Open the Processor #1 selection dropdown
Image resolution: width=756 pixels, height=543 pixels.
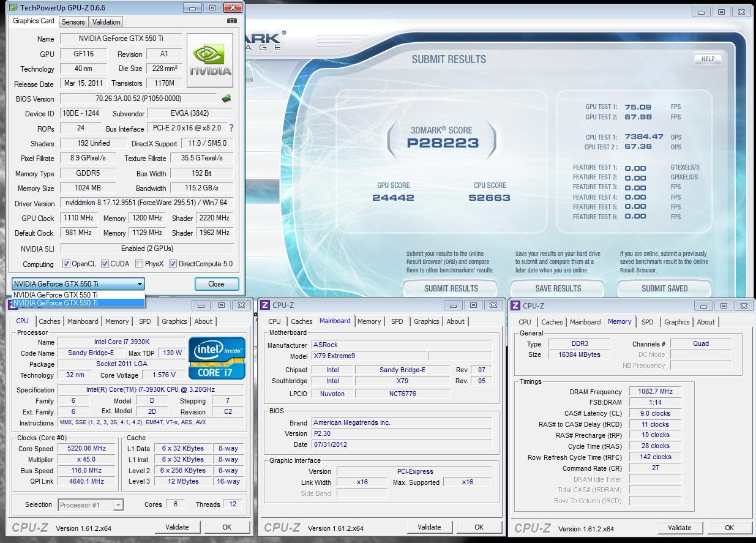coord(91,505)
